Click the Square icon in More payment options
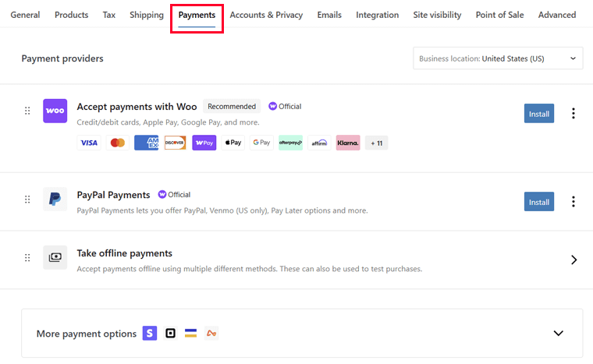 tap(171, 334)
